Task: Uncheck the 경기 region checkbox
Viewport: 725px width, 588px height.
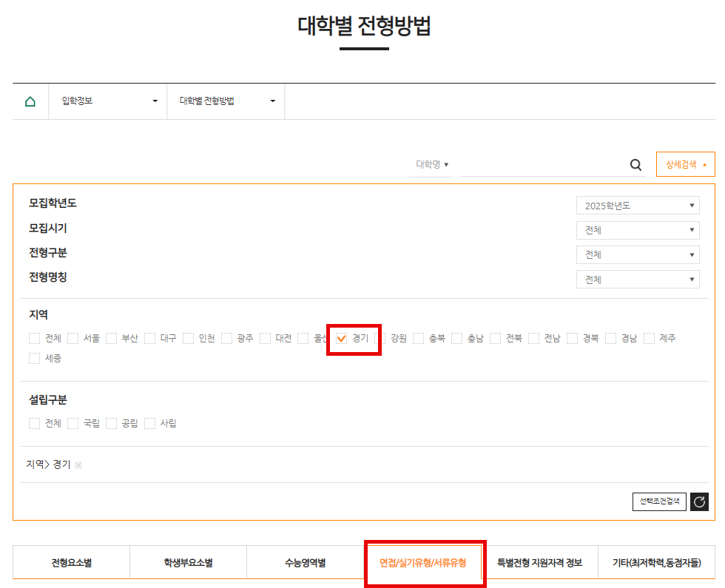Action: tap(343, 338)
